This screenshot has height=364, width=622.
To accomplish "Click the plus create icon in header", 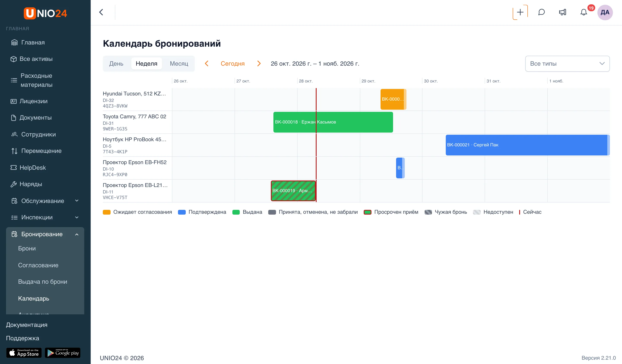I will pyautogui.click(x=520, y=12).
